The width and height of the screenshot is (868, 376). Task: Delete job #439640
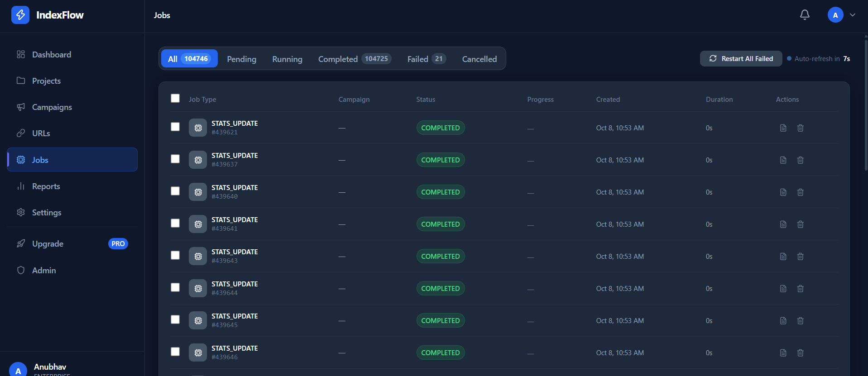pyautogui.click(x=801, y=192)
